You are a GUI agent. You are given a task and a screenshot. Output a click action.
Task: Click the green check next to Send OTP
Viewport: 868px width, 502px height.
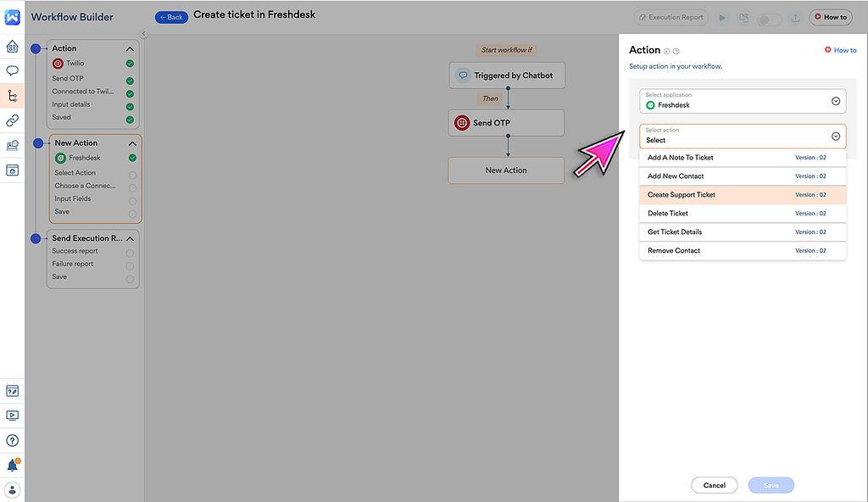130,81
